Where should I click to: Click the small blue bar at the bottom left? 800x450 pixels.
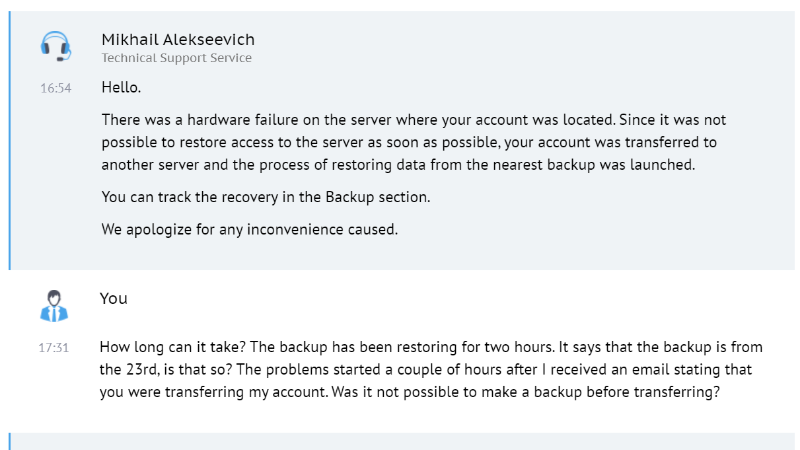(x=9, y=441)
